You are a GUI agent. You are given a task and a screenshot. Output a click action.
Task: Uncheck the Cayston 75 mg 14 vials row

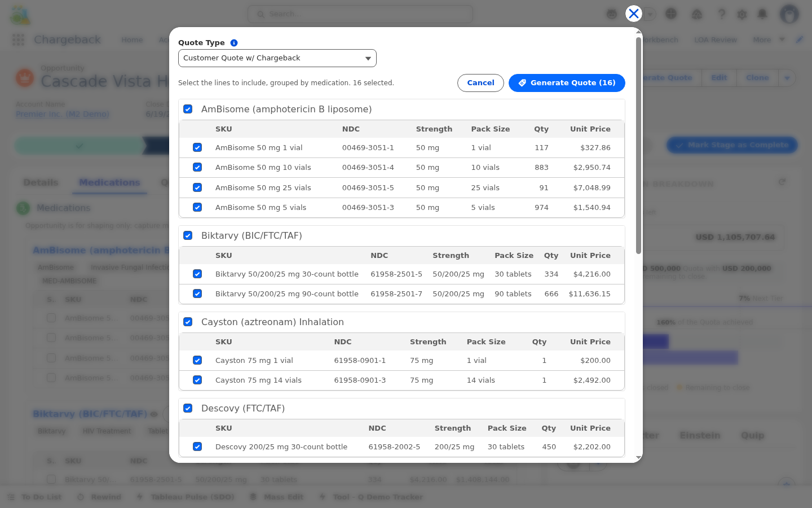[197, 380]
